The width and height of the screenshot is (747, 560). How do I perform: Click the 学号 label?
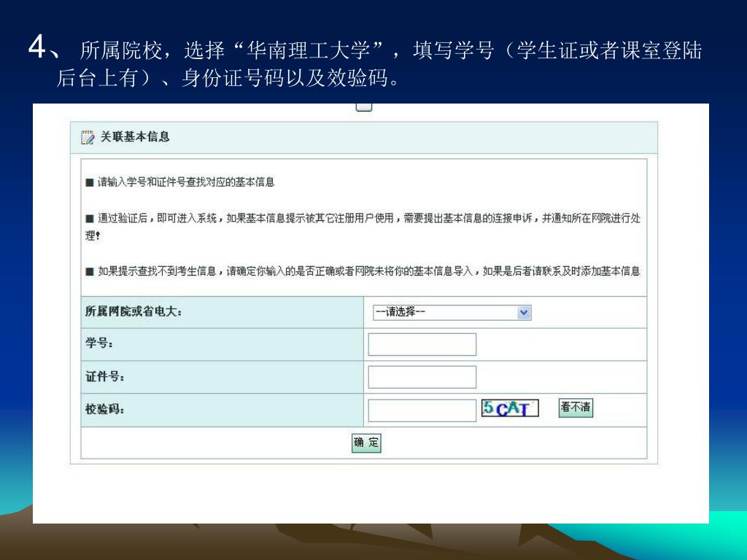pos(99,343)
